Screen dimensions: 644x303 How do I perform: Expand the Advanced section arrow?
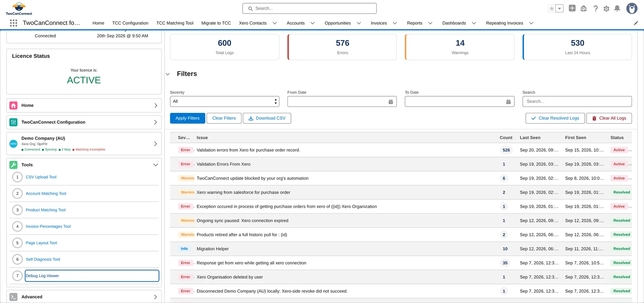tap(156, 297)
